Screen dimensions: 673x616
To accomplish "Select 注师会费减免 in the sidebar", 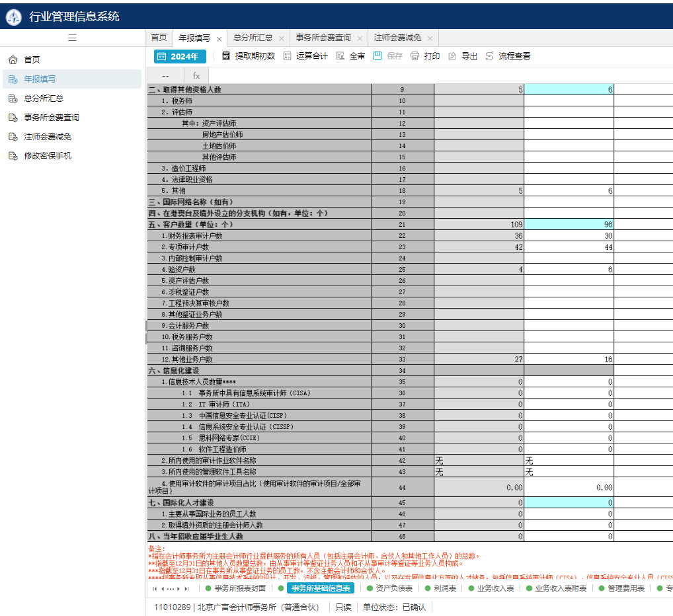I will tap(48, 137).
